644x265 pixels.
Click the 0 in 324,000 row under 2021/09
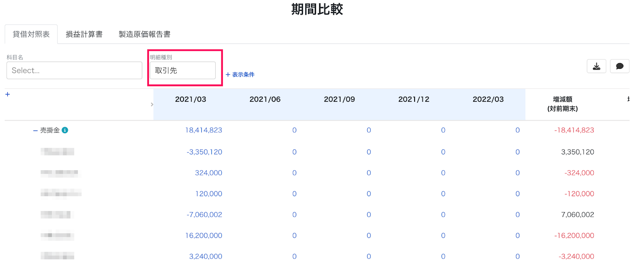[369, 173]
